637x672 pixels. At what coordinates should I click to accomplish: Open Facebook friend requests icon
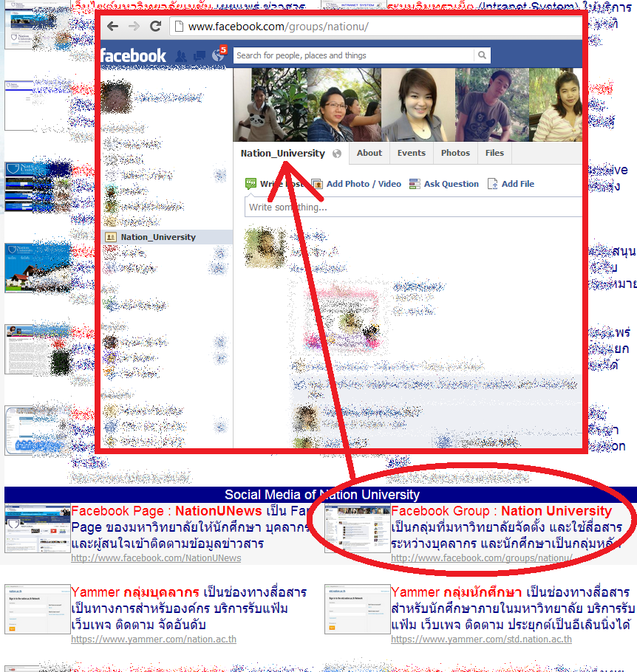[x=181, y=56]
